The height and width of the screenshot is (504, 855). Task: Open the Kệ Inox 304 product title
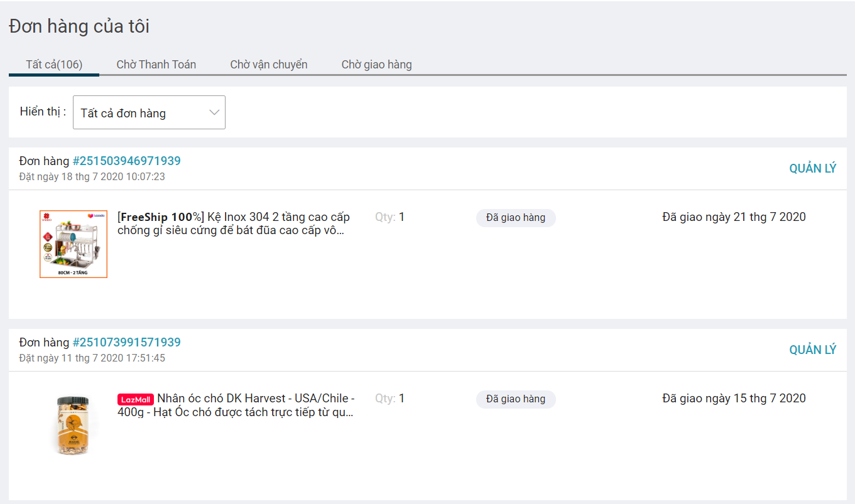point(234,224)
